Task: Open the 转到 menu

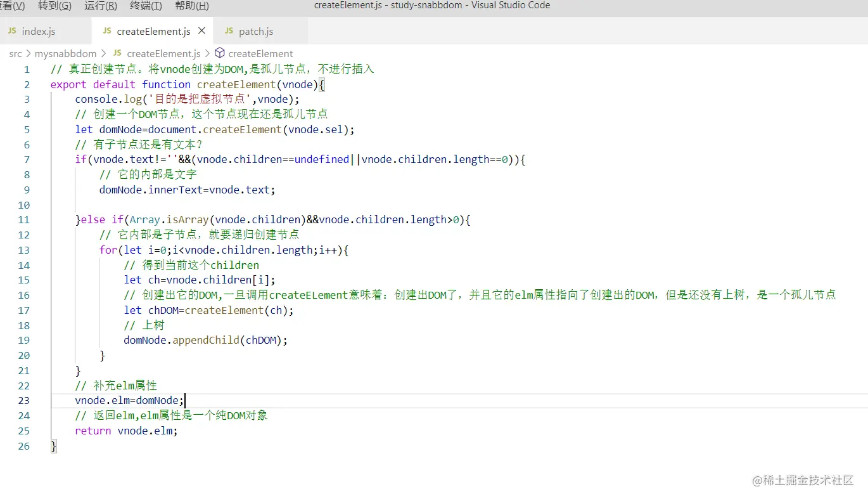Action: pos(54,6)
